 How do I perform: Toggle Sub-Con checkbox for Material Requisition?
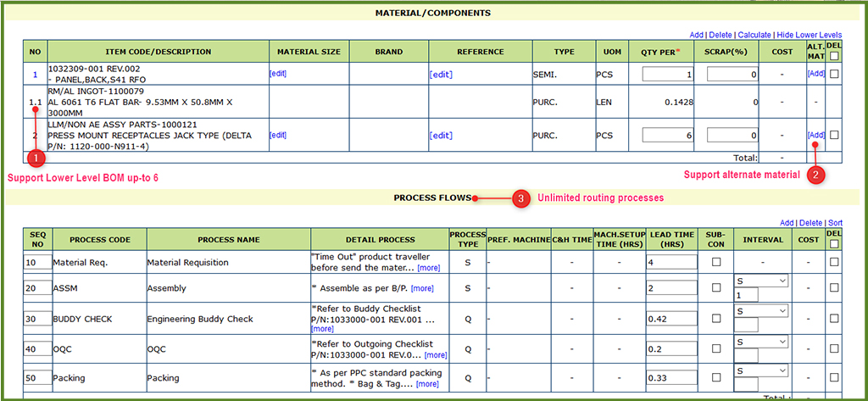pyautogui.click(x=716, y=262)
